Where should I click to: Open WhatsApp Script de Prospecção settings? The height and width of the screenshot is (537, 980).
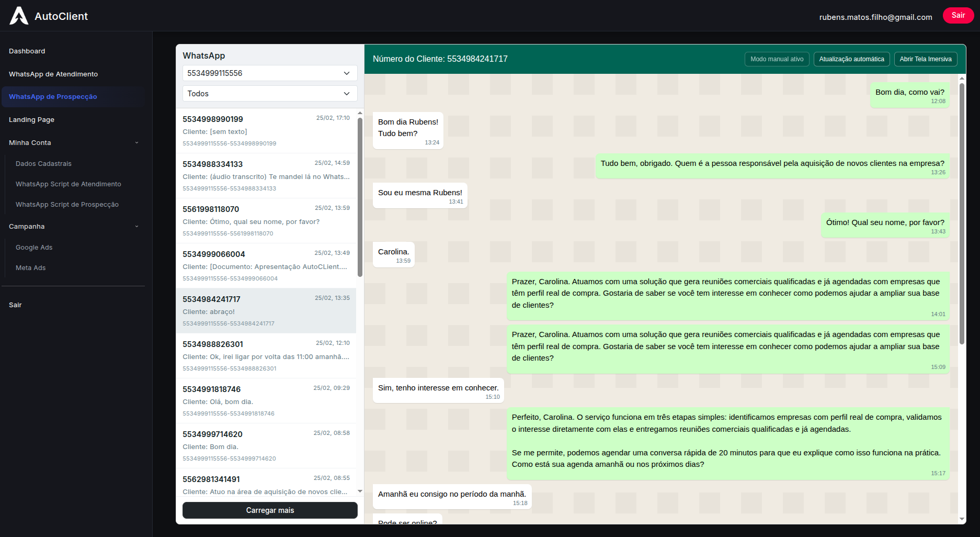(67, 204)
